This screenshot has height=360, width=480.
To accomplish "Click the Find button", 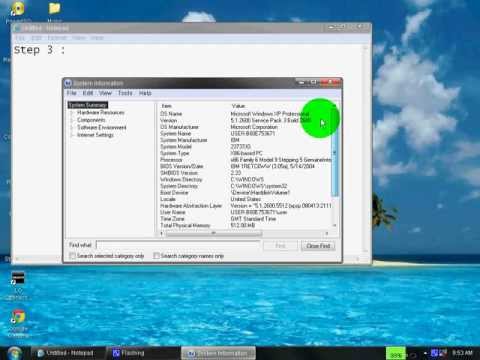I will point(280,246).
